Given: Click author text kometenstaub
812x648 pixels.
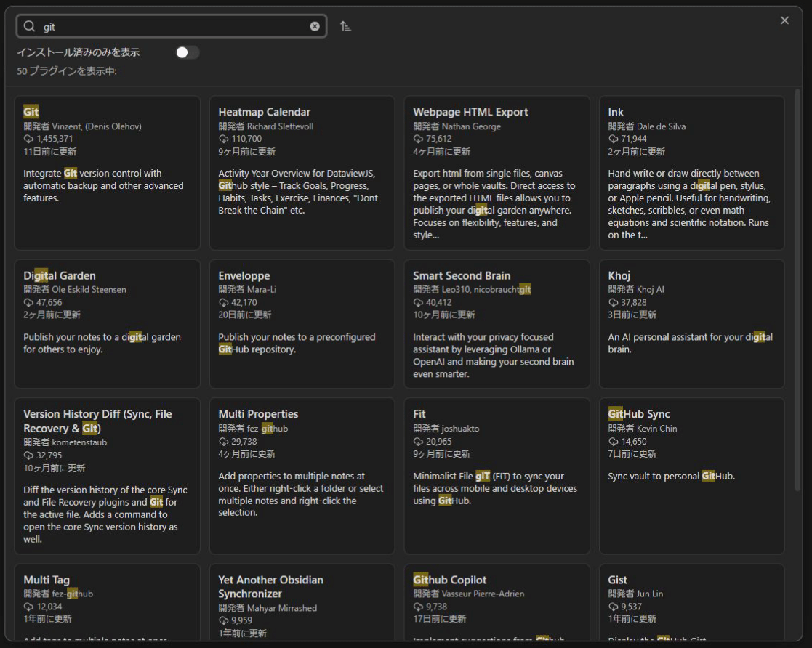Looking at the screenshot, I should 79,442.
